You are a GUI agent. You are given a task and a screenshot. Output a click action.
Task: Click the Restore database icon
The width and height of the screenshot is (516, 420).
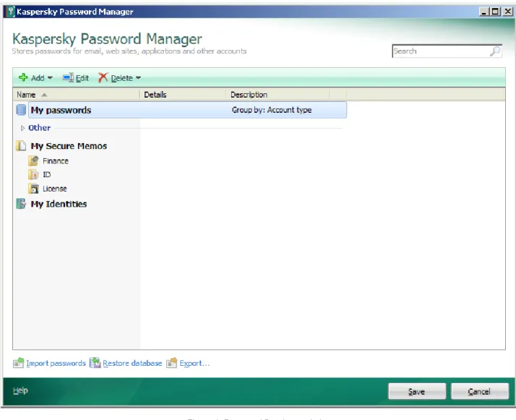tap(95, 363)
